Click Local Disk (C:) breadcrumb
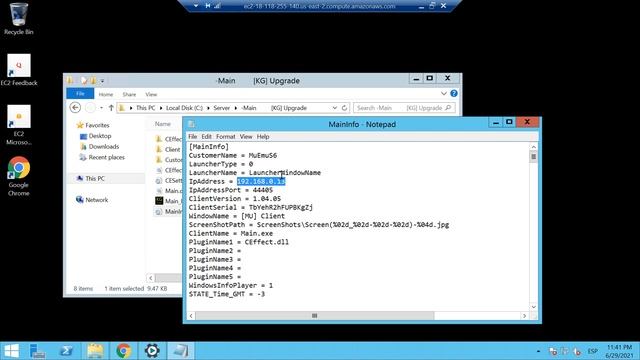The image size is (640, 360). 184,108
